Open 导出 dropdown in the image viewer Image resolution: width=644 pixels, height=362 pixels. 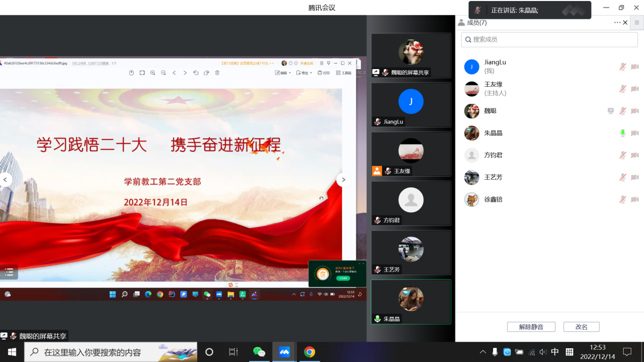point(304,73)
